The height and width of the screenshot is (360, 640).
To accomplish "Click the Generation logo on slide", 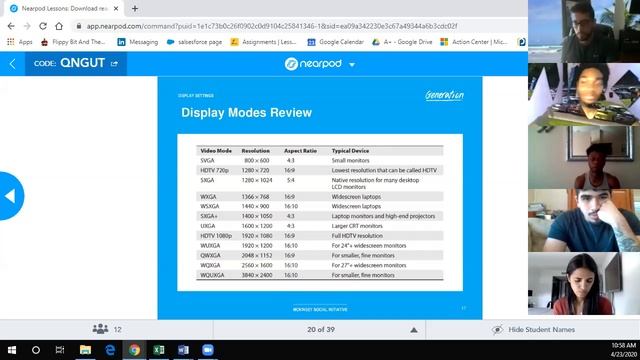I will point(444,96).
